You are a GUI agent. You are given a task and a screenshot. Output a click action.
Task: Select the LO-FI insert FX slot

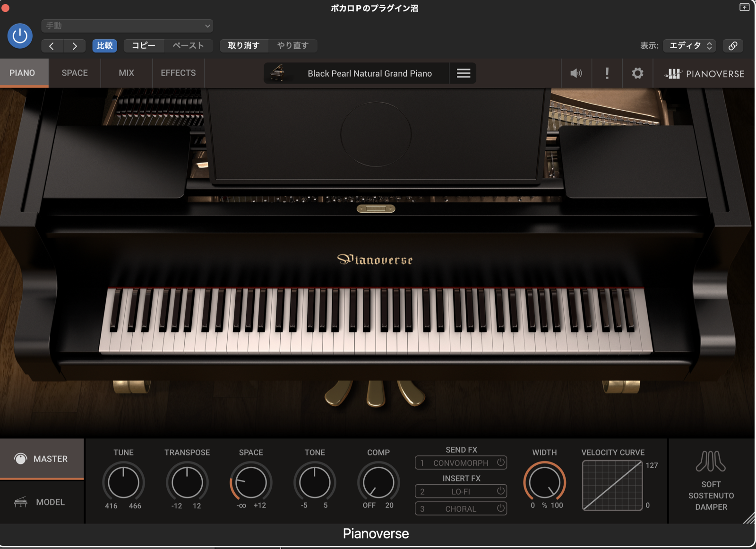point(461,491)
